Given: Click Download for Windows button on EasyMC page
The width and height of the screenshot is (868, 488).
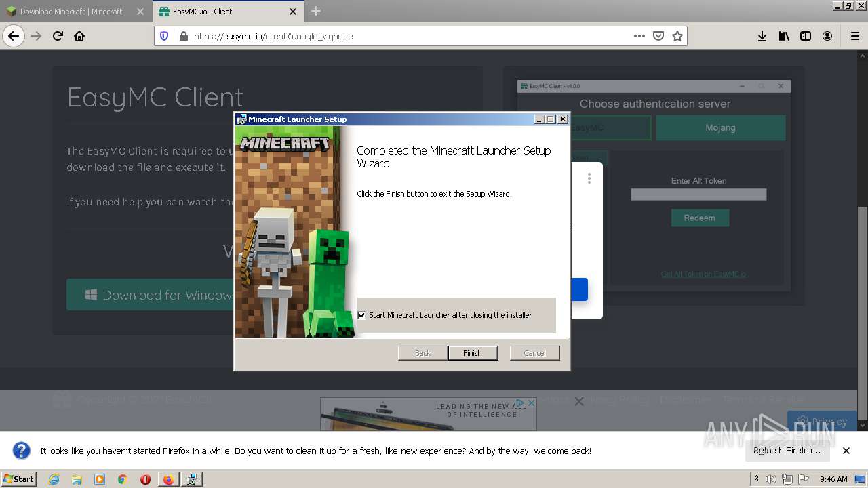Looking at the screenshot, I should 151,295.
